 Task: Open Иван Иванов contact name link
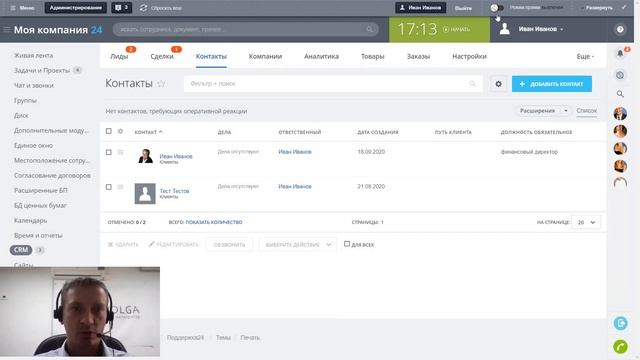(x=176, y=156)
